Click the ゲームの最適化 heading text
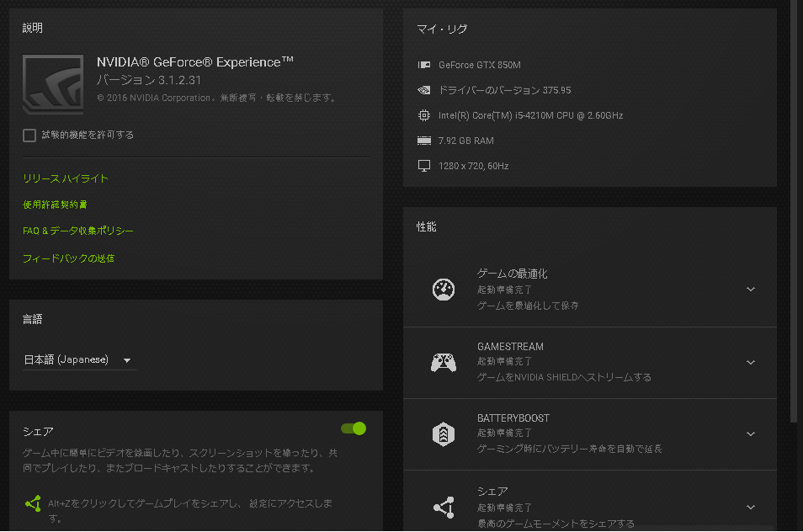Screen dimensions: 803x532 pos(512,274)
